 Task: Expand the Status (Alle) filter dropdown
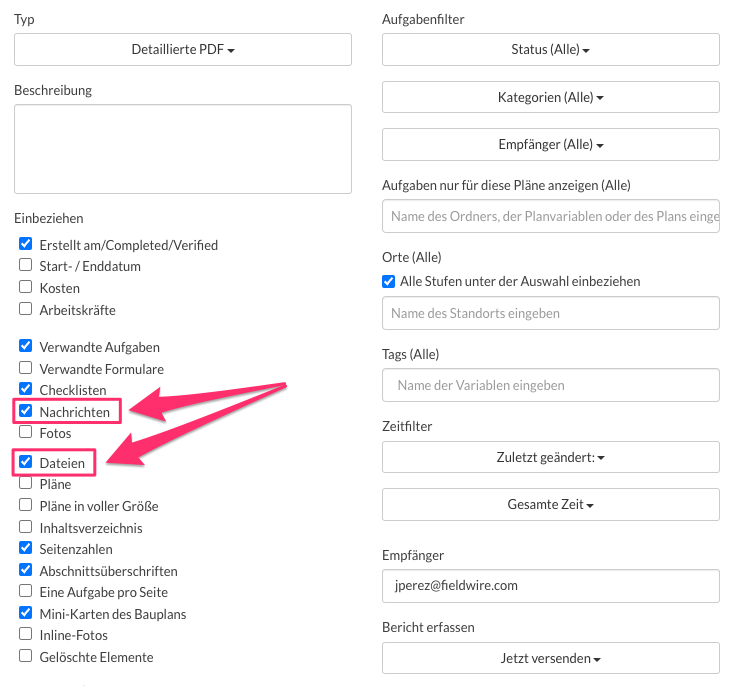tap(551, 49)
